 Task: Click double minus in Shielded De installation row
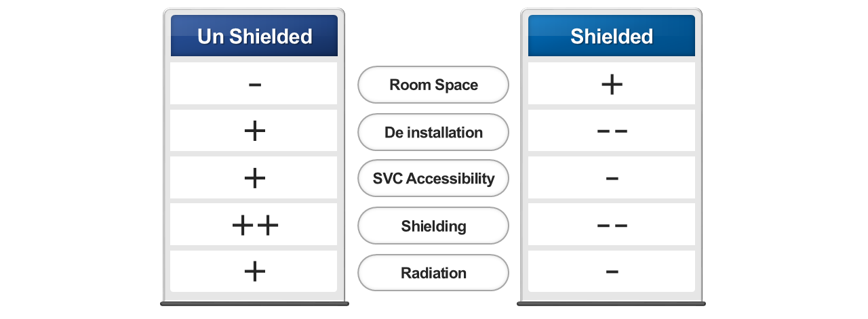[612, 131]
